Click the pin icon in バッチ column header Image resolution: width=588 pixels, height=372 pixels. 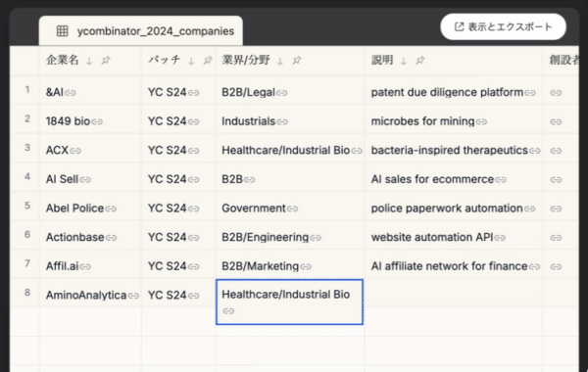(x=208, y=60)
